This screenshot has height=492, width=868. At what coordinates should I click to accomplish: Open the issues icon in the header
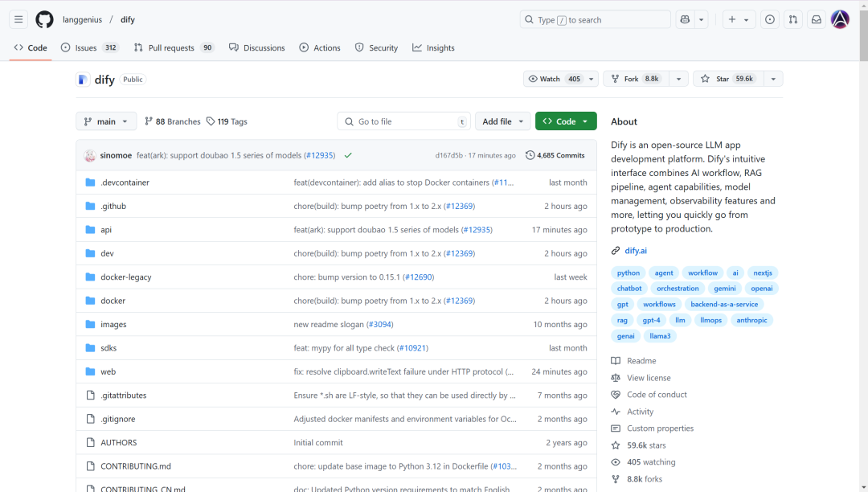click(769, 20)
